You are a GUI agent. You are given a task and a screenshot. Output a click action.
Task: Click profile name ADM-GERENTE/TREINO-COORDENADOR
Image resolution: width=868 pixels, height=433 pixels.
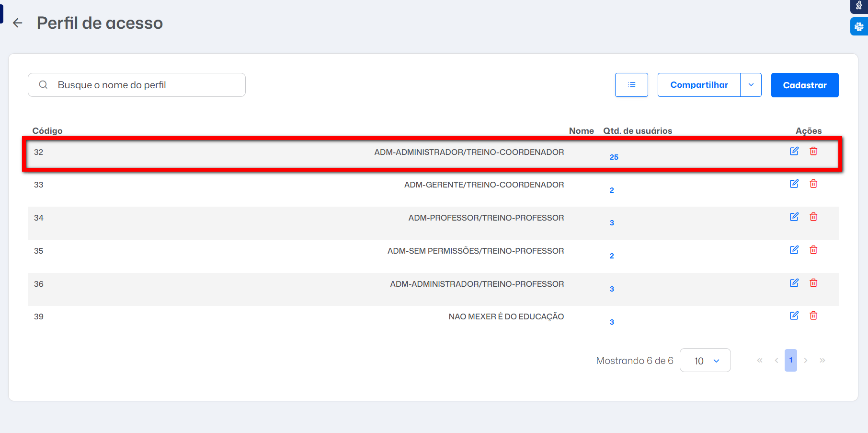coord(484,185)
